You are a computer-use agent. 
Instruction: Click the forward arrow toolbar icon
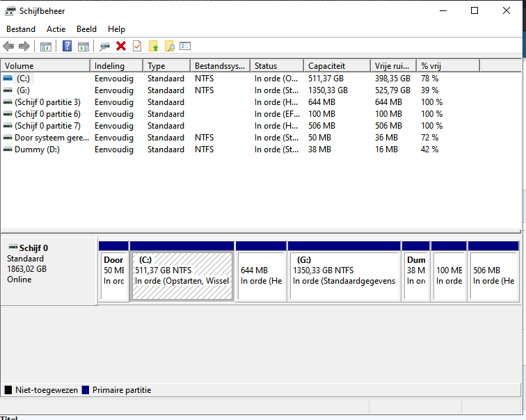pyautogui.click(x=24, y=47)
